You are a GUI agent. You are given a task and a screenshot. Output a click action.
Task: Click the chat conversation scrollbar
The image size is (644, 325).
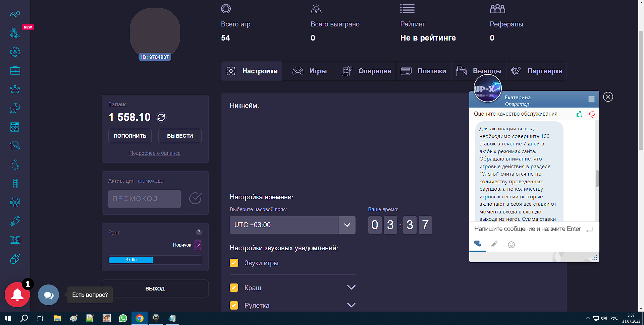[x=597, y=179]
